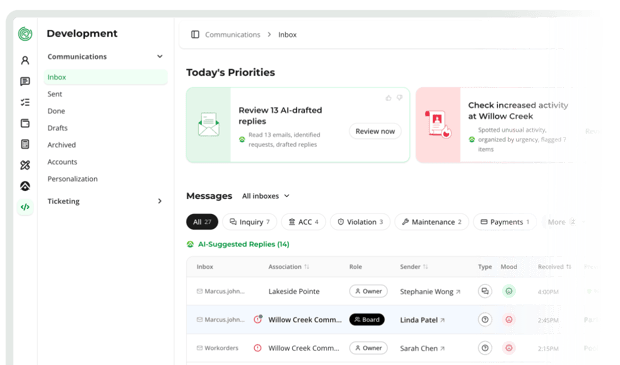
Task: Click thumbs up on Review replies card
Action: [x=388, y=98]
